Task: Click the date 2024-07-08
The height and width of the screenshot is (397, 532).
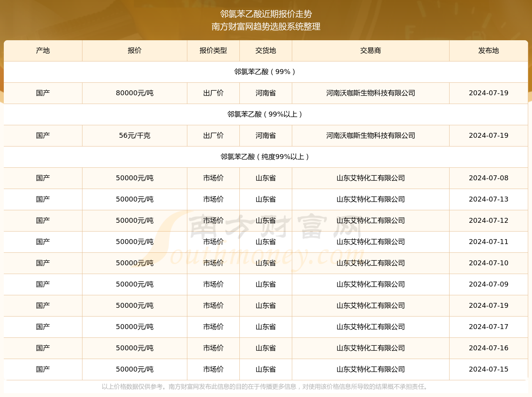Action: [489, 178]
